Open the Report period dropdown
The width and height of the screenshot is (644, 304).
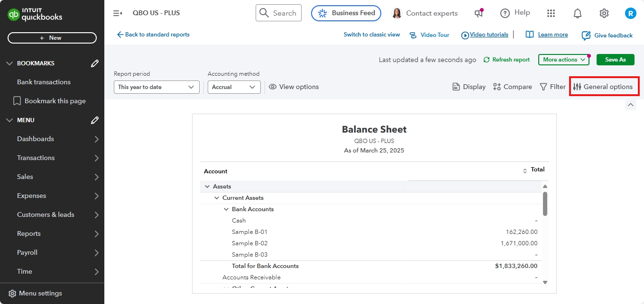tap(156, 87)
